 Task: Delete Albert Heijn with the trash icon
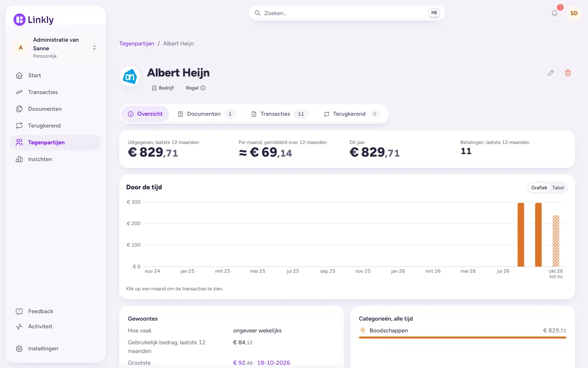tap(568, 73)
